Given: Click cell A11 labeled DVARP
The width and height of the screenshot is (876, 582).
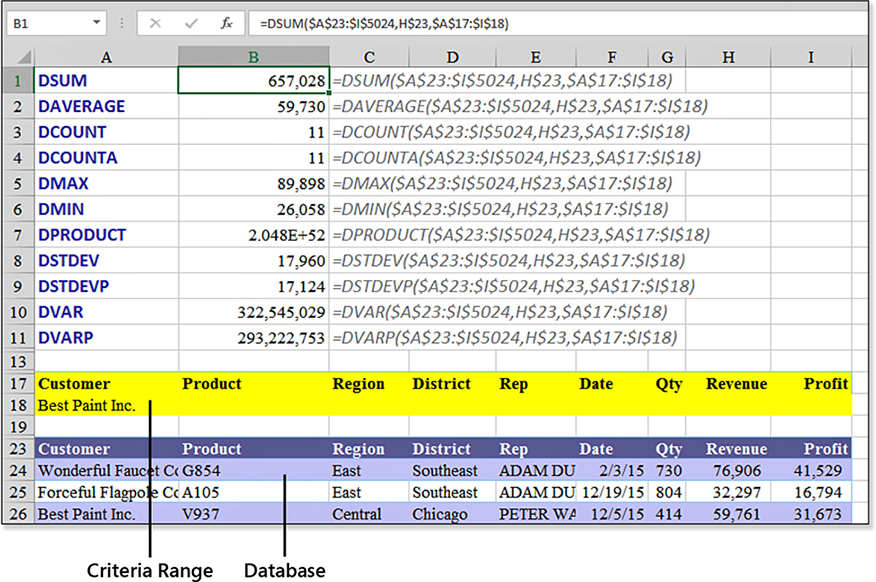Looking at the screenshot, I should pos(106,337).
